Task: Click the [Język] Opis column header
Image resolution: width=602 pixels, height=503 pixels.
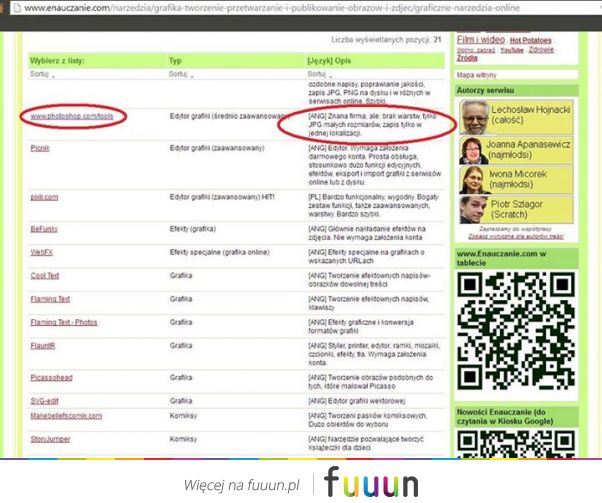Action: 329,61
